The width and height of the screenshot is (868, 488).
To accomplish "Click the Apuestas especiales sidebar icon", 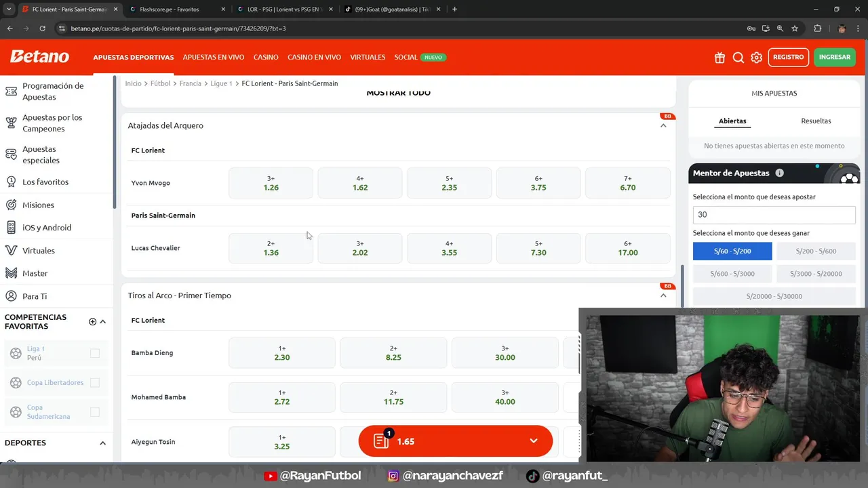I will click(x=11, y=155).
